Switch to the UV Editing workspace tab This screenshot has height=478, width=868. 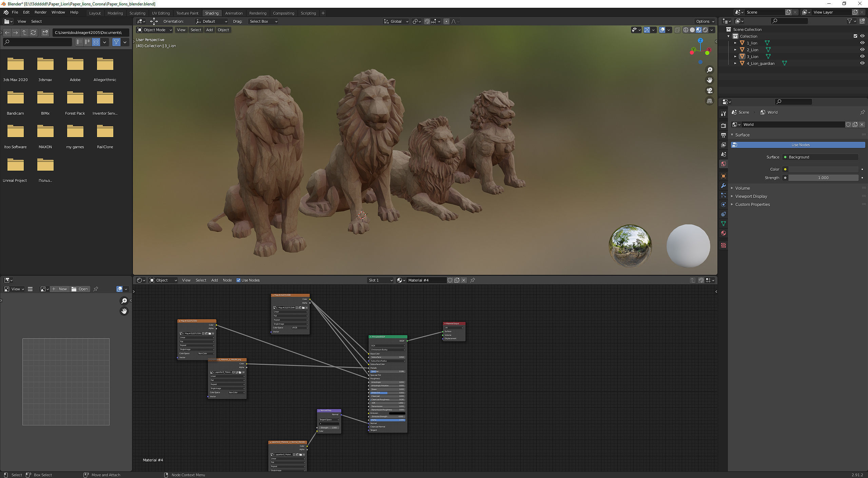pos(160,13)
